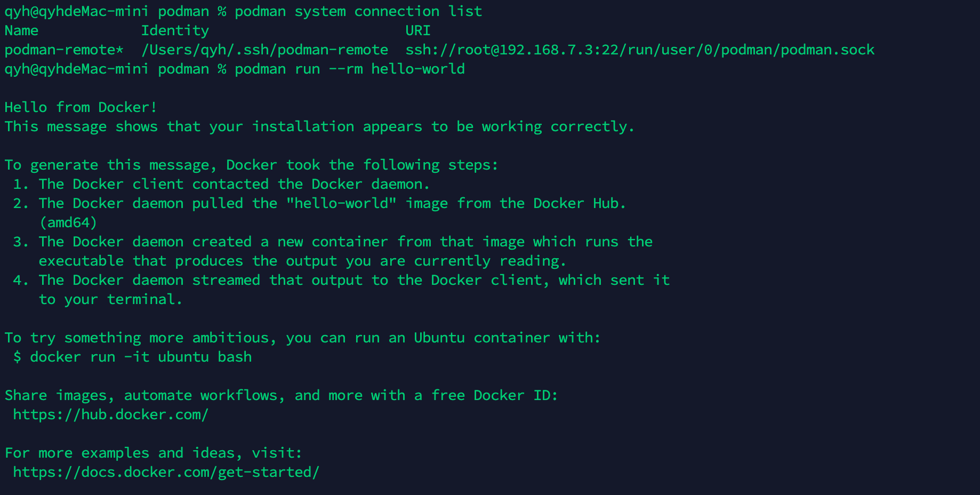Click step 4 about daemon streaming output

341,280
